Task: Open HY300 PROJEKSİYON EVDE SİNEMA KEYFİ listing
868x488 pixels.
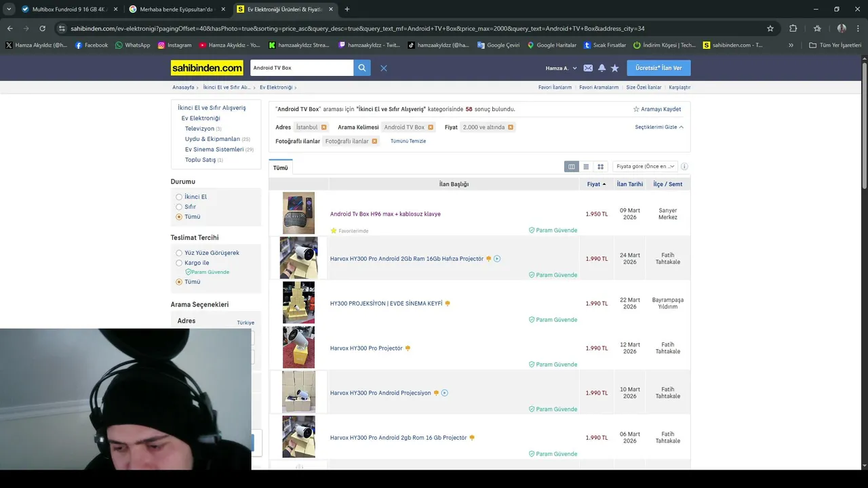Action: 386,304
